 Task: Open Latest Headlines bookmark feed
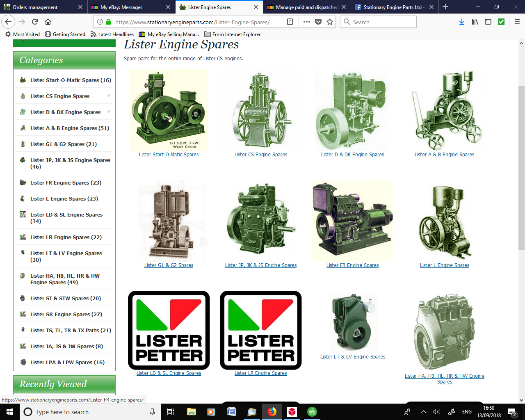click(x=112, y=34)
